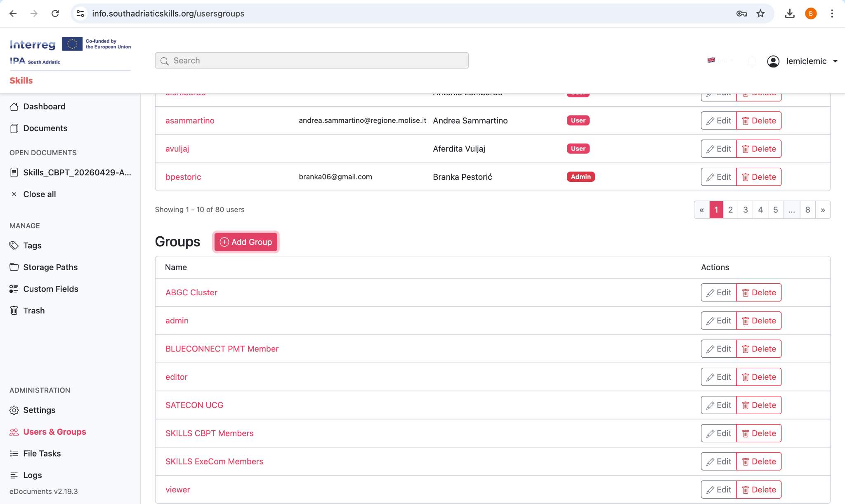
Task: Open Logs from the sidebar
Action: click(32, 475)
